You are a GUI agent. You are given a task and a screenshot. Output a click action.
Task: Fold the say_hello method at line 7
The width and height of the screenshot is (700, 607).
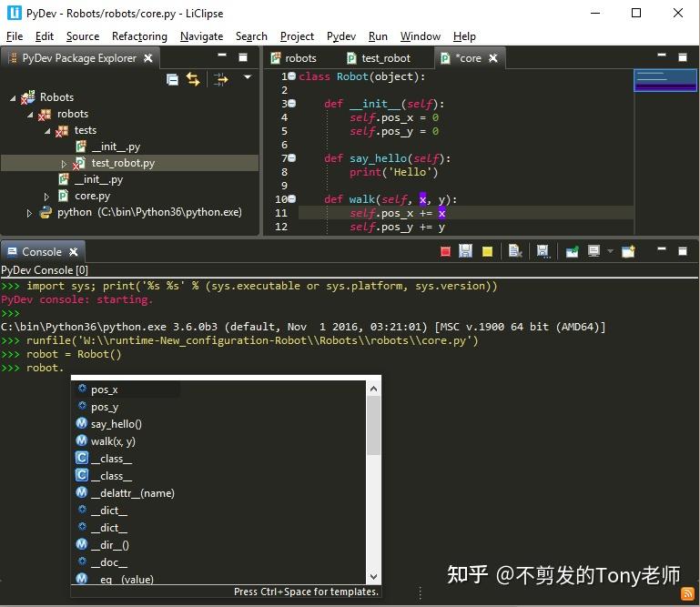(292, 158)
